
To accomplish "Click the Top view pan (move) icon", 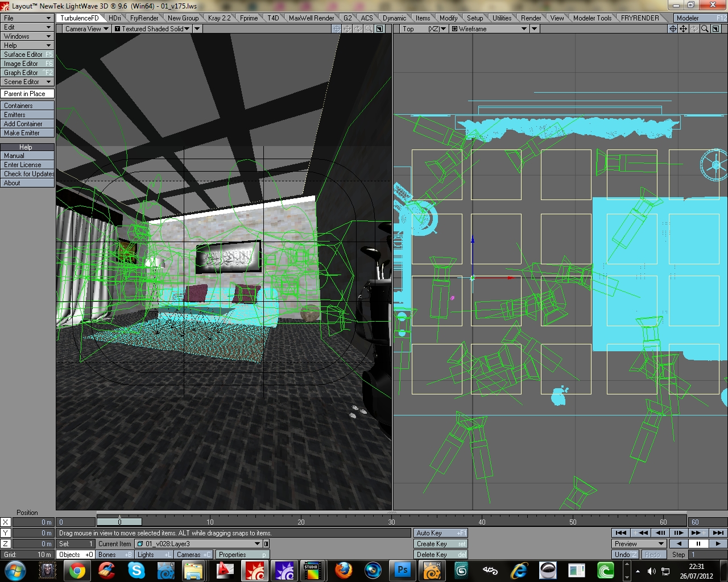I will tap(684, 29).
